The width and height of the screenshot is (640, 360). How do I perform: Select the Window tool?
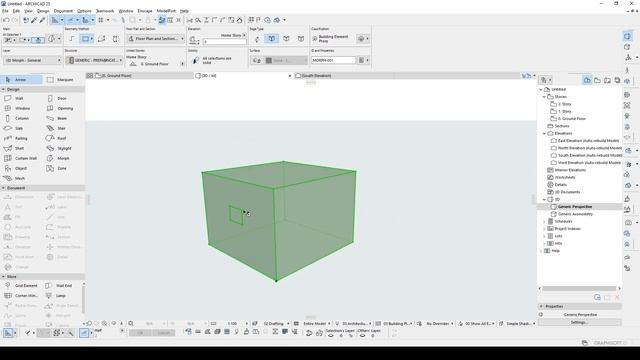(x=21, y=109)
